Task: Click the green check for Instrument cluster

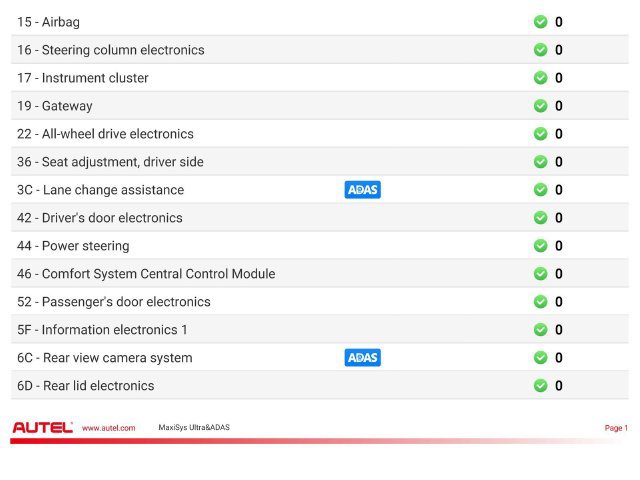Action: click(x=540, y=78)
